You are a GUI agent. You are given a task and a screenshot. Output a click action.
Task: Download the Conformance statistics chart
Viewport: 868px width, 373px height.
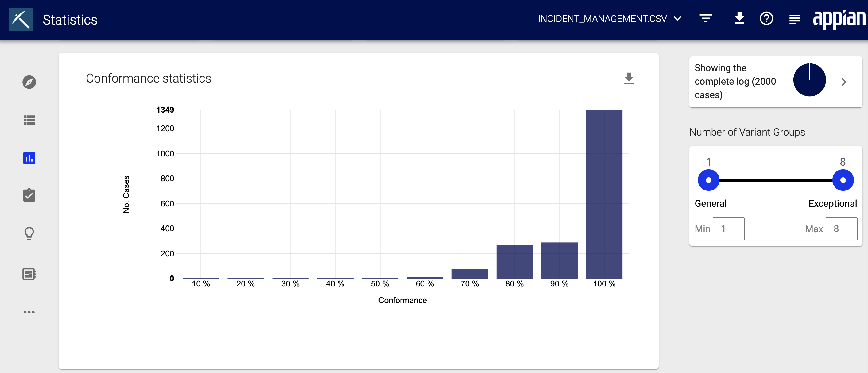click(x=629, y=79)
